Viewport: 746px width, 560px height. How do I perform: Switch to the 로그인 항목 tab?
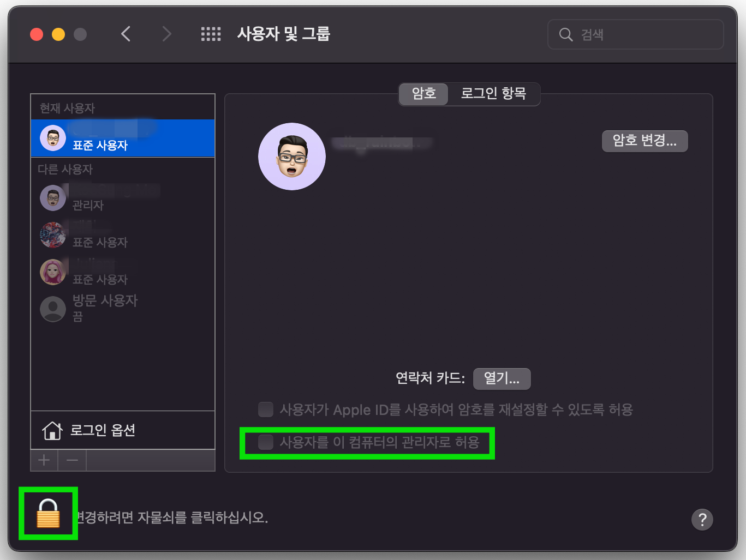pyautogui.click(x=493, y=94)
